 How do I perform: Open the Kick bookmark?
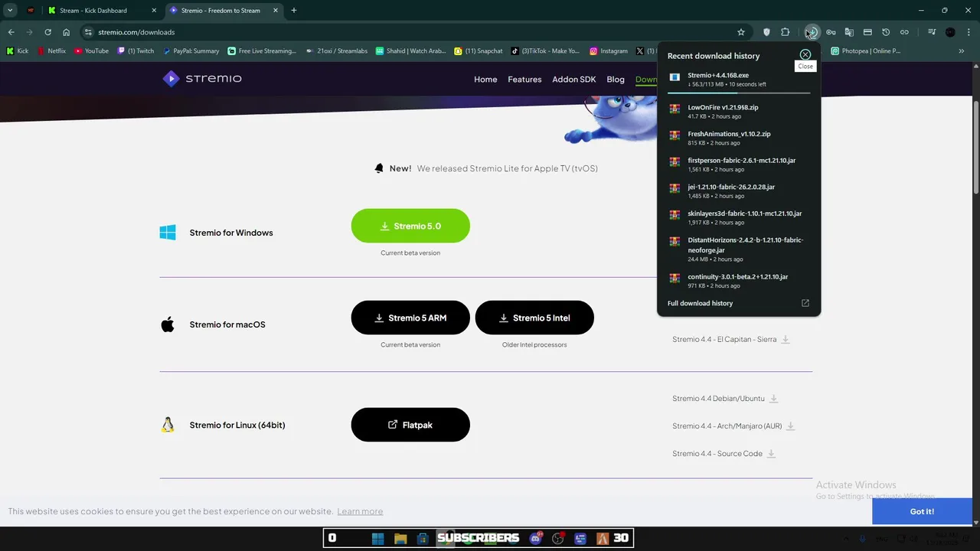pyautogui.click(x=18, y=51)
